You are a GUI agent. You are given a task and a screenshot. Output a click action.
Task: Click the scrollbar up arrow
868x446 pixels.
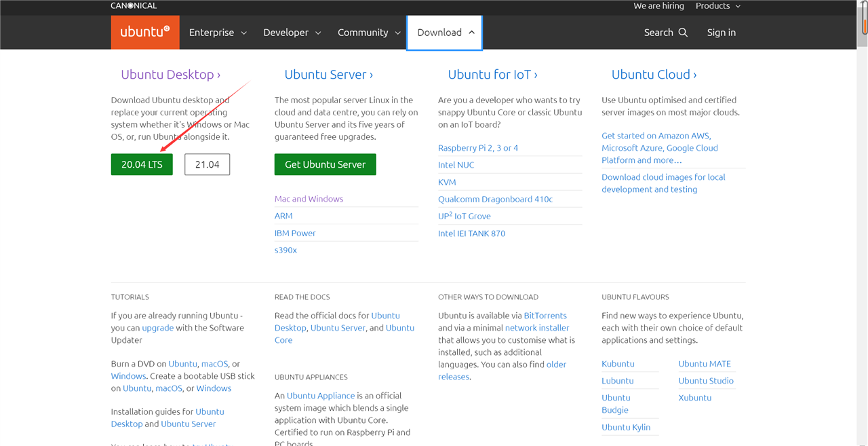click(x=863, y=3)
